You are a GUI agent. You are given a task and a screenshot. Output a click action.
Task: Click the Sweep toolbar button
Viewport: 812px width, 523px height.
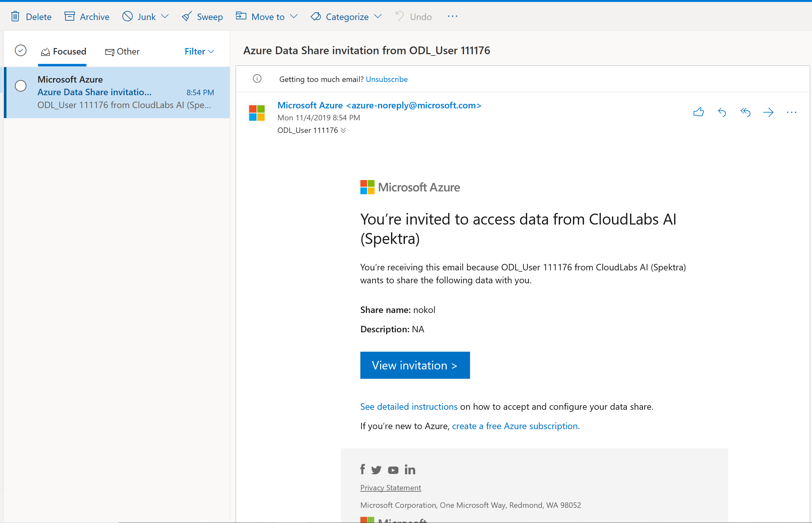[x=202, y=16]
